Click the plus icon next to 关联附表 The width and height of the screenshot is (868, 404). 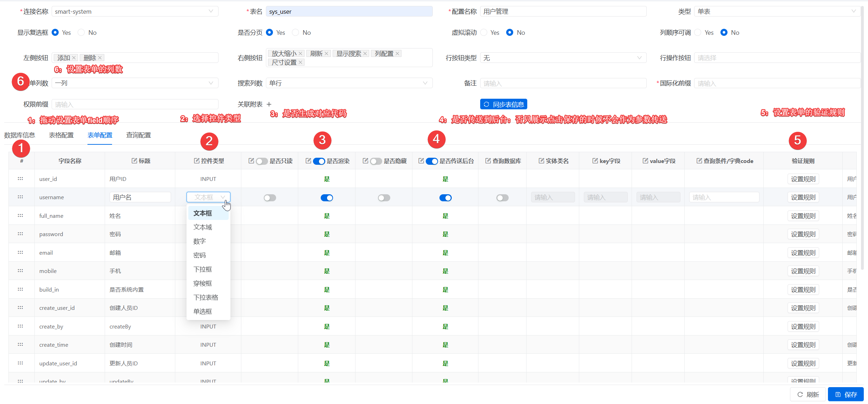(x=269, y=104)
